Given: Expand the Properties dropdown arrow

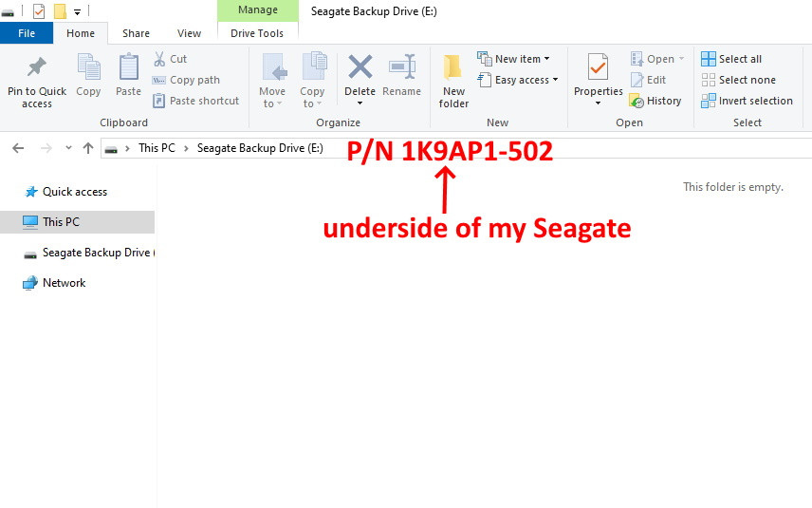Looking at the screenshot, I should [x=599, y=103].
